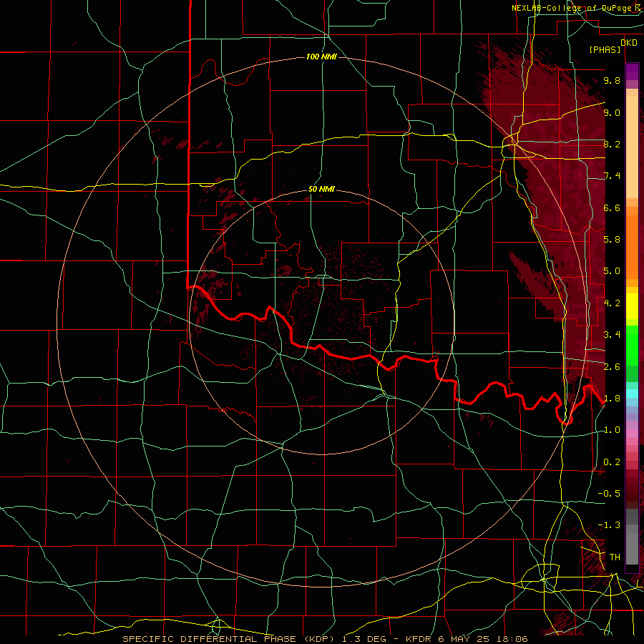Click the 9.8 value on color scale
Viewport: 644px width, 644px height.
pyautogui.click(x=612, y=81)
